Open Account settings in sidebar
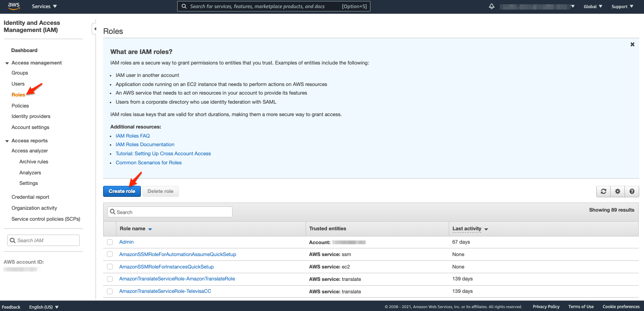Viewport: 644px width, 311px height. (x=31, y=128)
